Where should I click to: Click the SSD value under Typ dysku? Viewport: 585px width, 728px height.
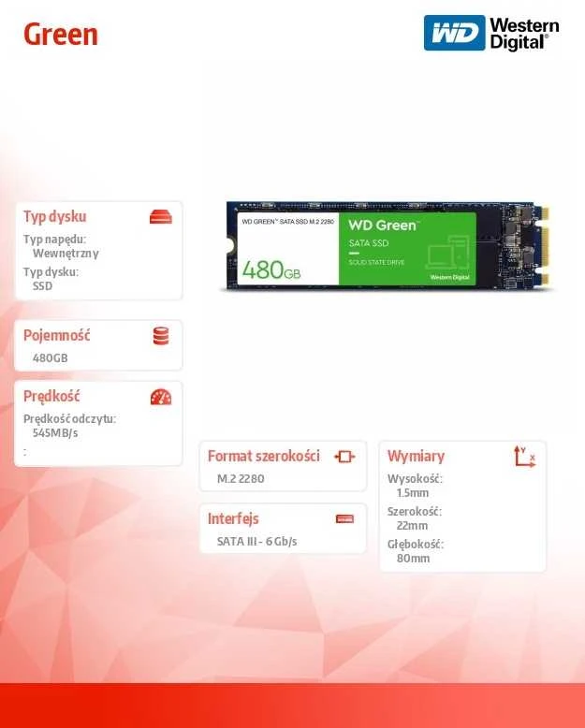(x=42, y=286)
